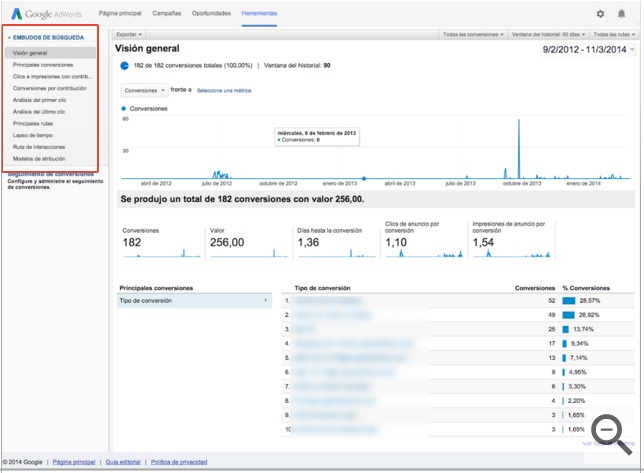Collapse the Embudos de búsqueda section
644x473 pixels.
point(10,38)
